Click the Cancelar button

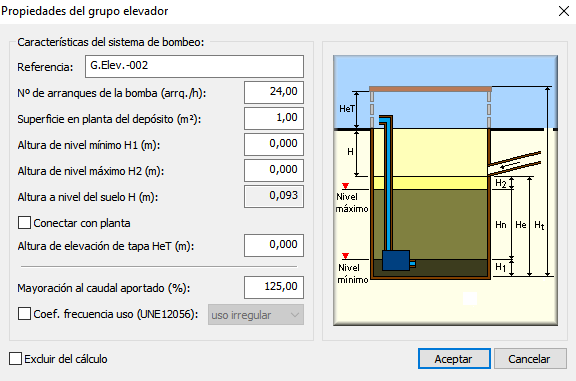[x=530, y=359]
